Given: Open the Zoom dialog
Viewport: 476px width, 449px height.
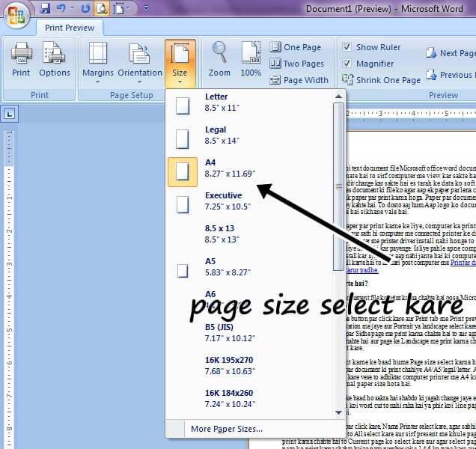Looking at the screenshot, I should point(219,59).
